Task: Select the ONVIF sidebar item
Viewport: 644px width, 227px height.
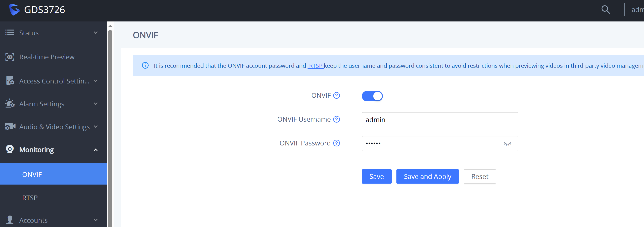Action: point(53,174)
